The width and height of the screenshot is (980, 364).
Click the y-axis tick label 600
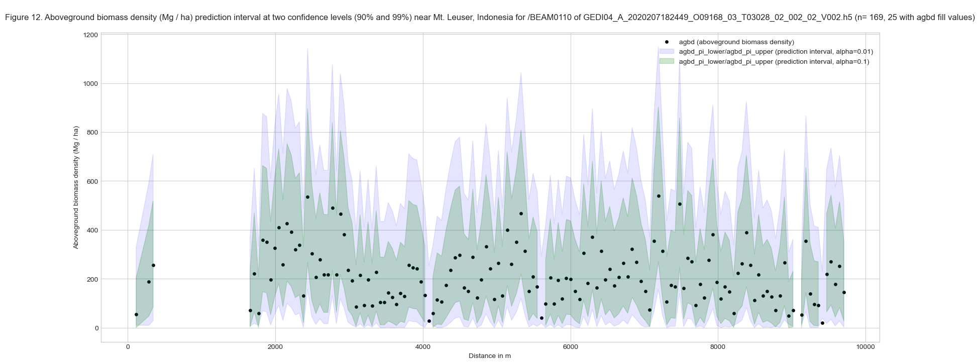pos(92,181)
